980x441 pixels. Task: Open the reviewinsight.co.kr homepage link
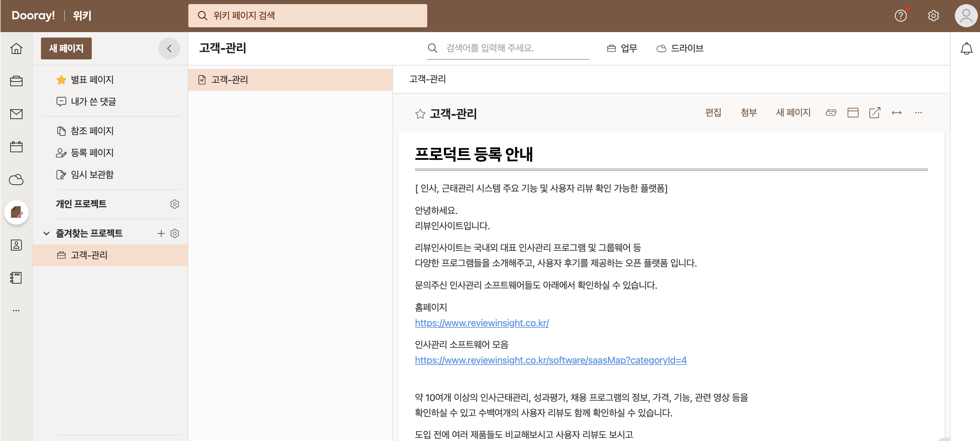(481, 323)
